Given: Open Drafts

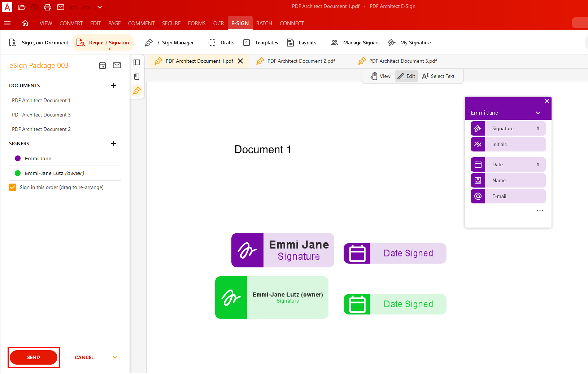Looking at the screenshot, I should [222, 43].
